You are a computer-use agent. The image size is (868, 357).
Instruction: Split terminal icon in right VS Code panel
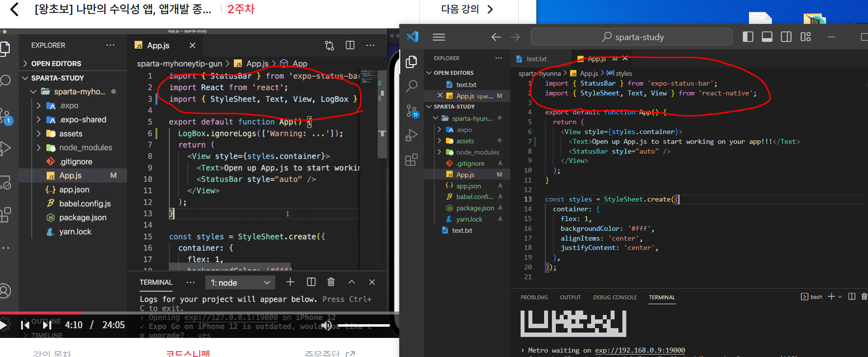pyautogui.click(x=852, y=297)
